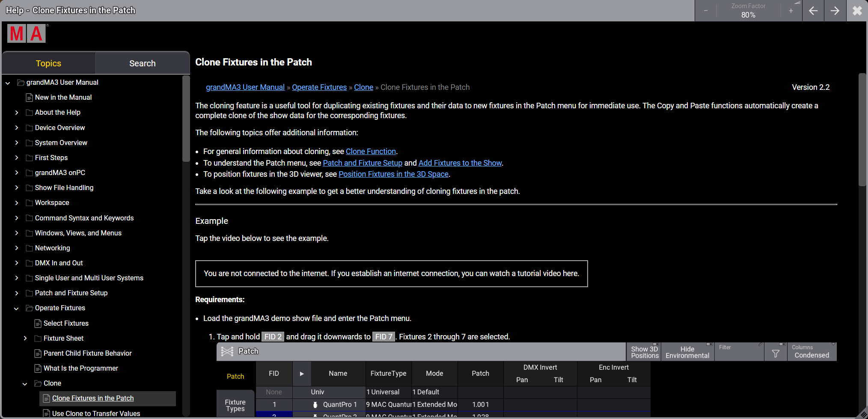This screenshot has width=868, height=419.
Task: Click the QuantPro 1 fixture icon
Action: (315, 404)
